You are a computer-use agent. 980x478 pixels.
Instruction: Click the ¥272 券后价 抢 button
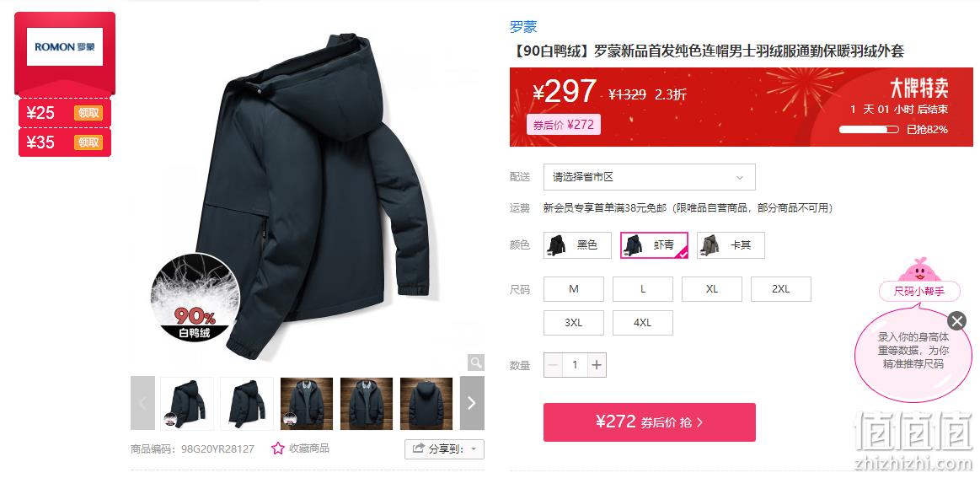(x=650, y=422)
